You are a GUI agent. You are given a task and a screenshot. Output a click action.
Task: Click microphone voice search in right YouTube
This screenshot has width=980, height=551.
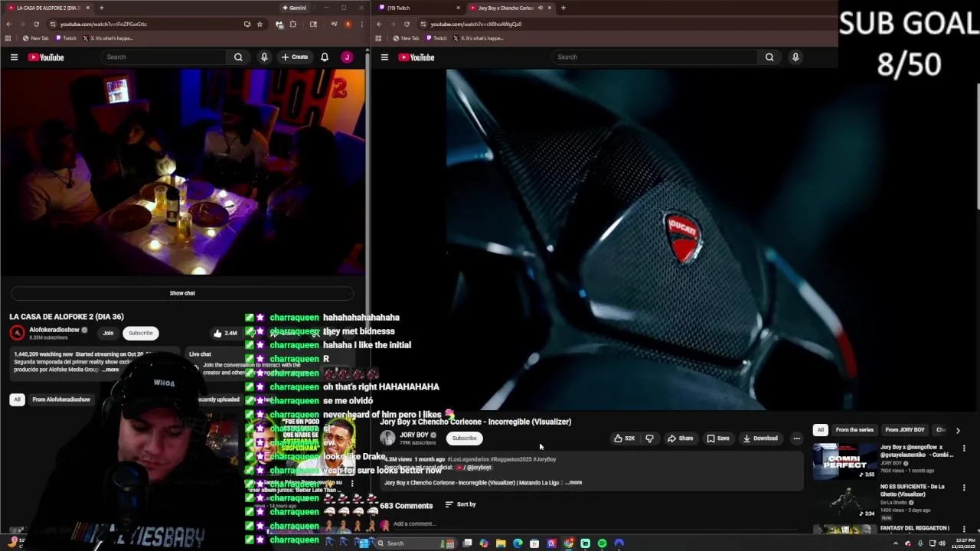(x=795, y=57)
